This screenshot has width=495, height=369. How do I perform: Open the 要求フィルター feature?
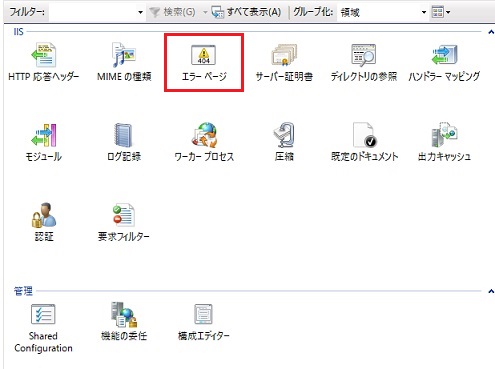[x=124, y=222]
